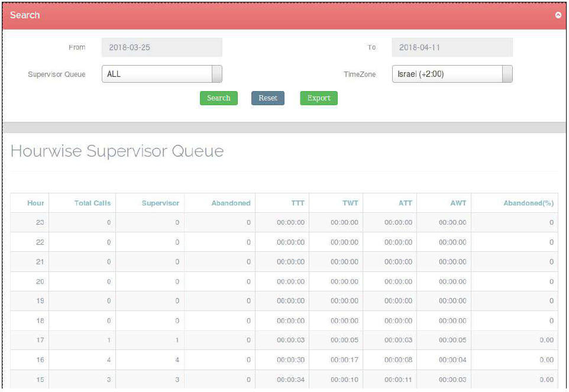Screen dimensions: 569x392
Task: Open the Supervisor Queue dropdown
Action: (x=161, y=74)
